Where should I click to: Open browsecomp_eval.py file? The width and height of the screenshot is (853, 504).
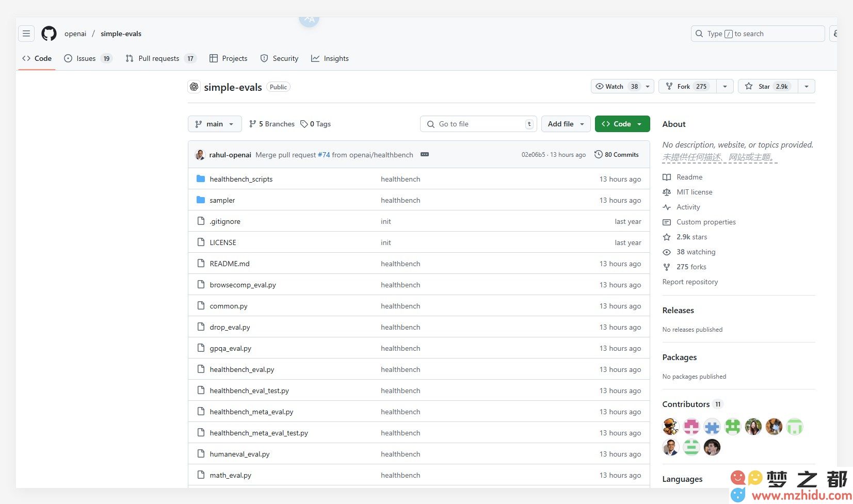coord(243,285)
